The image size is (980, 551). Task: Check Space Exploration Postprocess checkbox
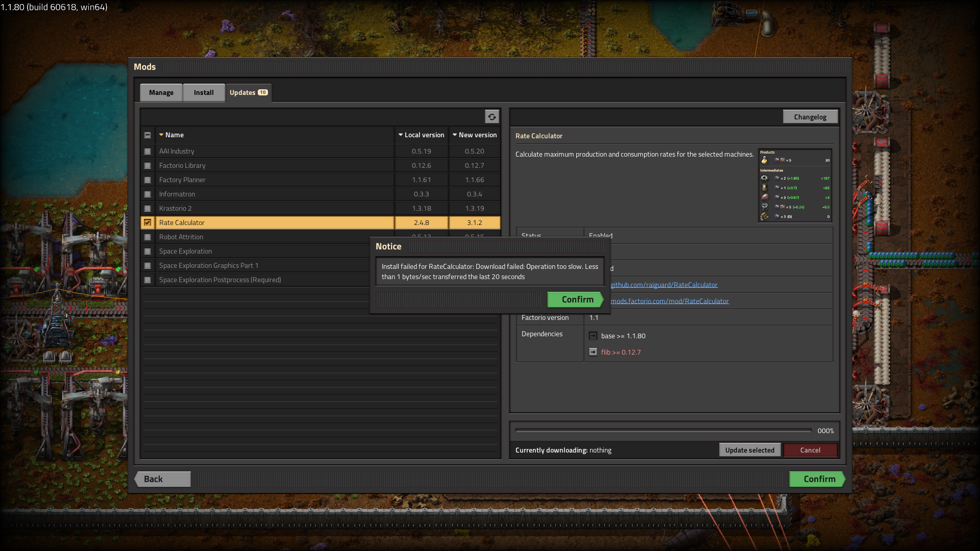coord(148,280)
